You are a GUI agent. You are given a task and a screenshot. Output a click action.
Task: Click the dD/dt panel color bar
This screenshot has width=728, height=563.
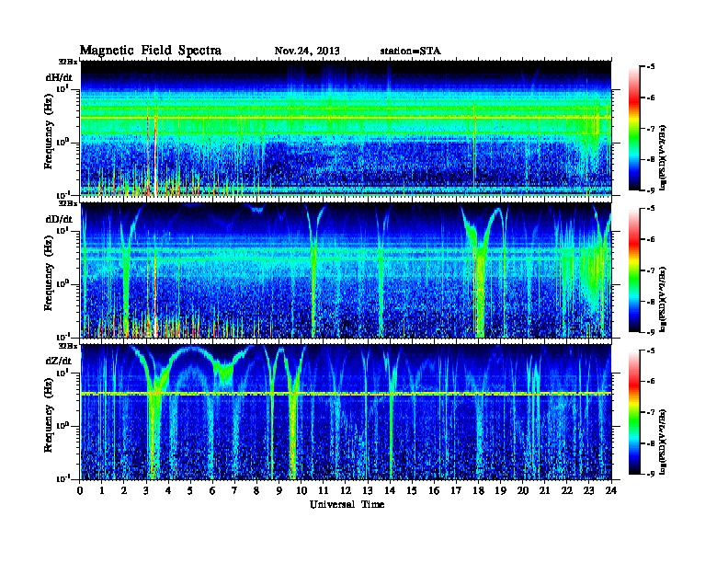pos(634,270)
